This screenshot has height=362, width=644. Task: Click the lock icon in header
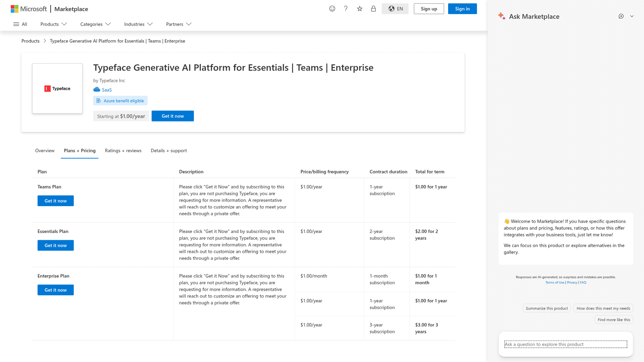point(373,9)
